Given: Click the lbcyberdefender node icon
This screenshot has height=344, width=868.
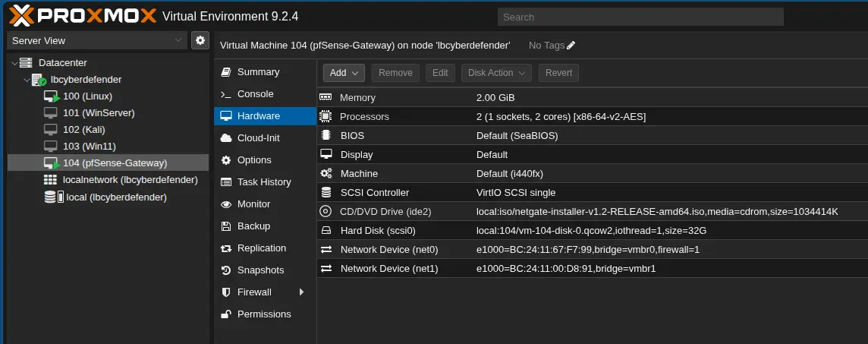Looking at the screenshot, I should tap(39, 80).
